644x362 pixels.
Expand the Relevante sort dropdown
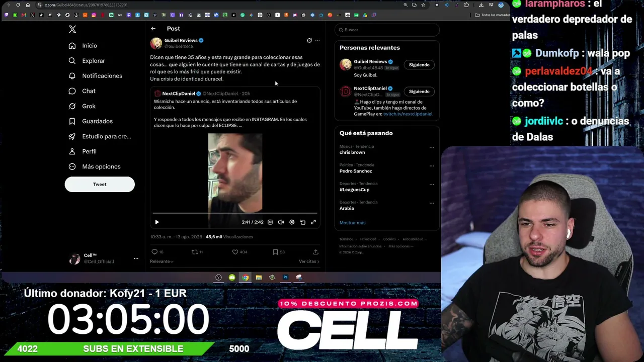coord(162,261)
